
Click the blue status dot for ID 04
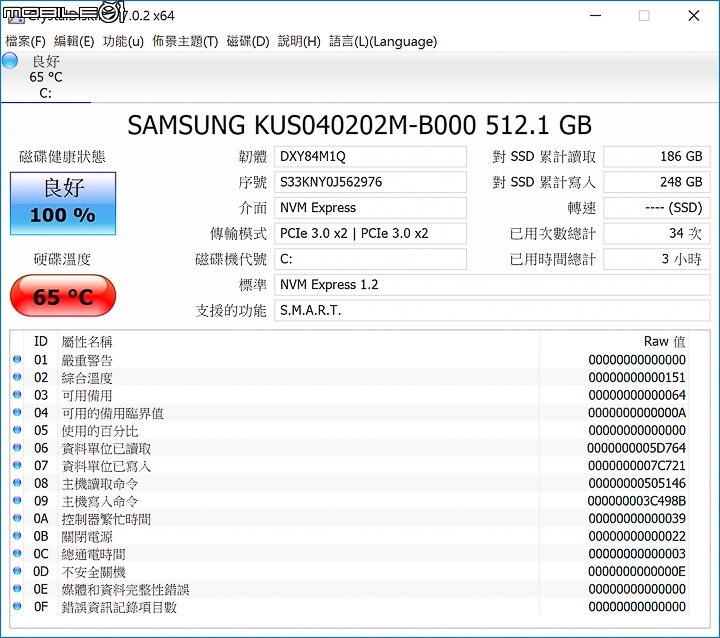pyautogui.click(x=17, y=412)
